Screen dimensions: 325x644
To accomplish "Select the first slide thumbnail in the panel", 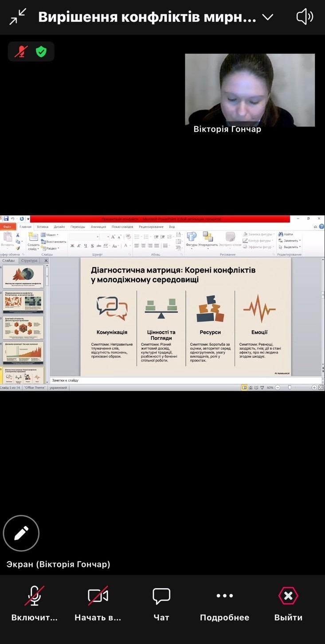I will point(23,277).
